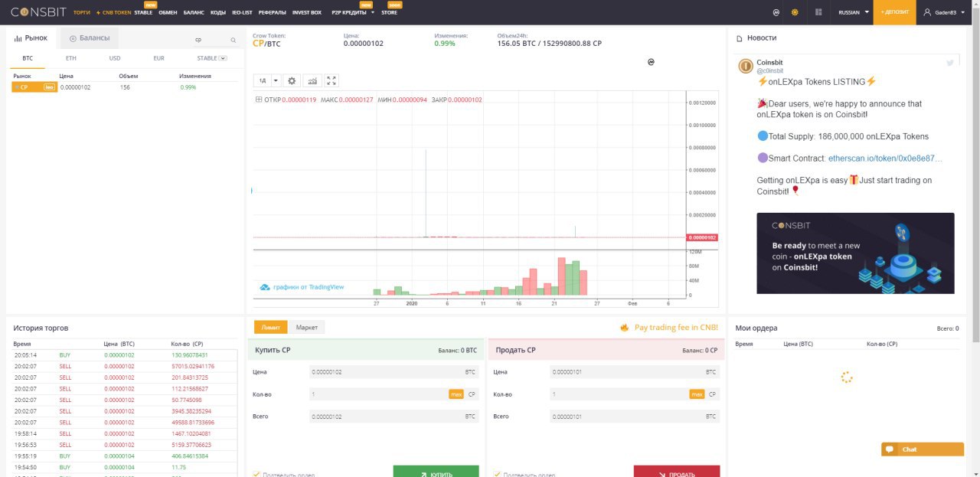This screenshot has width=980, height=477.
Task: Click the green КУПИТЬ button
Action: click(436, 472)
